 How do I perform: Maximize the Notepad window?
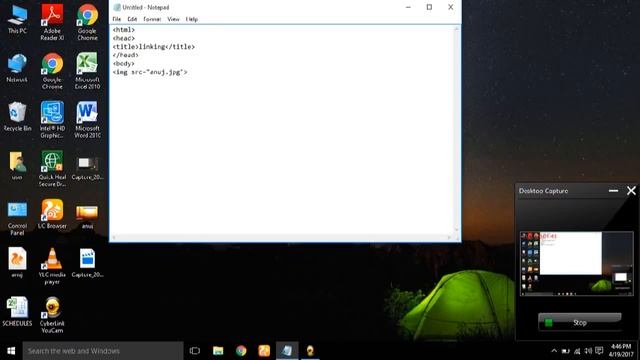pyautogui.click(x=429, y=7)
